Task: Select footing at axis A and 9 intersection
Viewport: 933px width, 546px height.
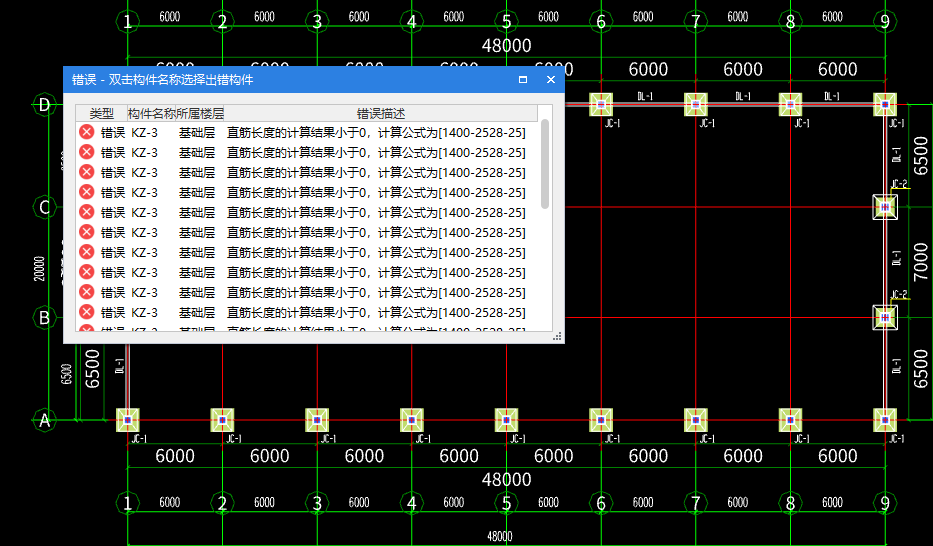Action: point(885,420)
